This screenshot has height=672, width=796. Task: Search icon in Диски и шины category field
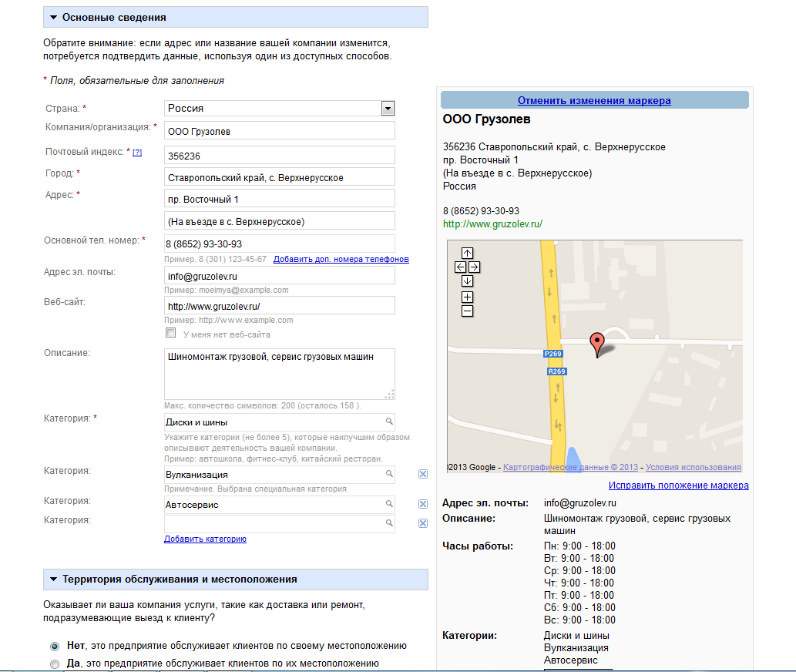coord(389,422)
